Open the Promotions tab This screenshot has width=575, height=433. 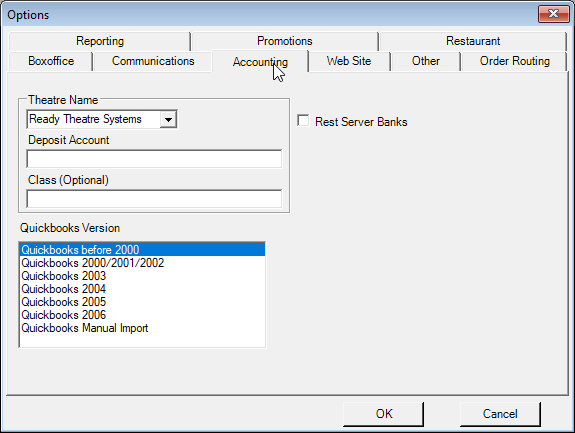285,41
